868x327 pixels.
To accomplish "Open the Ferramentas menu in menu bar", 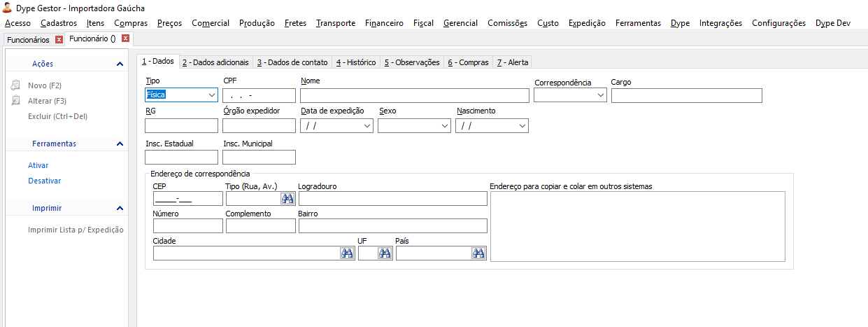I will click(x=638, y=23).
